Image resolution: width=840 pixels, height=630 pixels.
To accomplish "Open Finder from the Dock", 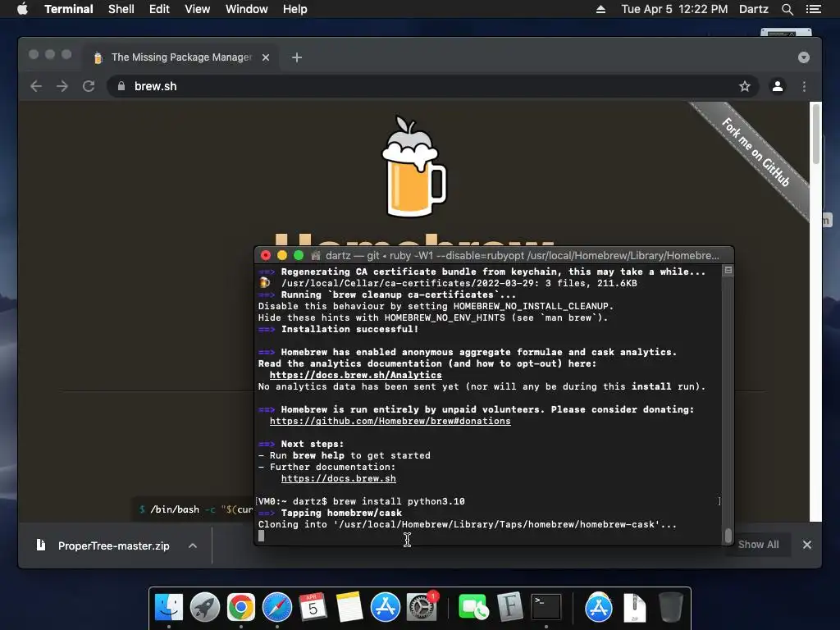I will 169,608.
